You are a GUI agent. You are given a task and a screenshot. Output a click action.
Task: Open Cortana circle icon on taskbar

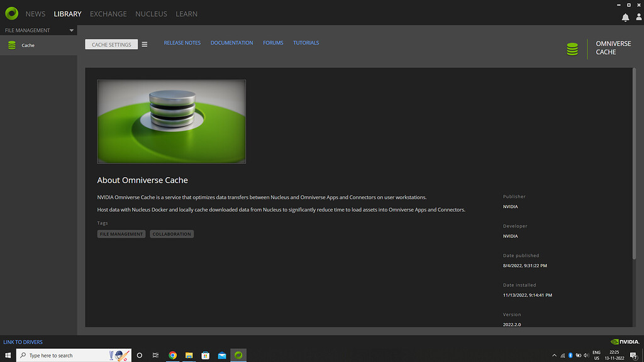[x=140, y=356]
